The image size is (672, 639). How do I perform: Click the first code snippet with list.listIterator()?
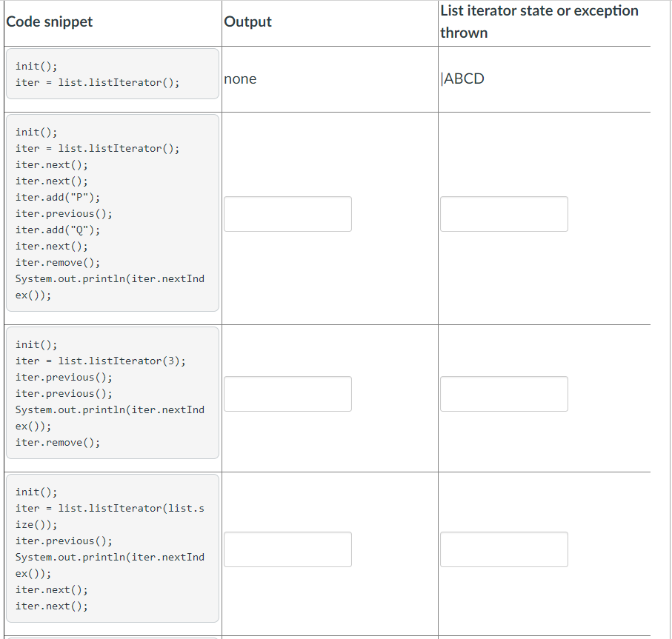[x=111, y=73]
